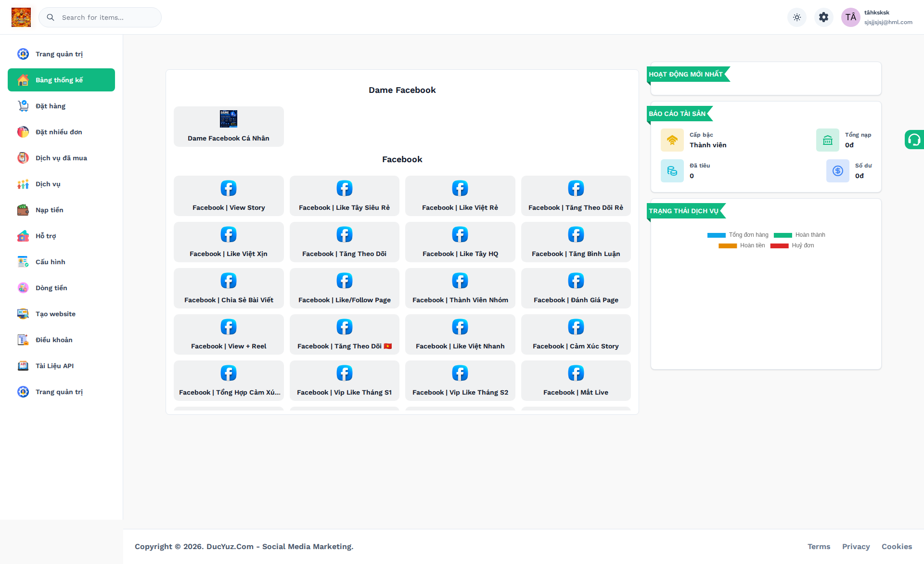Click the search magnifier icon
The height and width of the screenshot is (564, 924).
click(x=51, y=17)
